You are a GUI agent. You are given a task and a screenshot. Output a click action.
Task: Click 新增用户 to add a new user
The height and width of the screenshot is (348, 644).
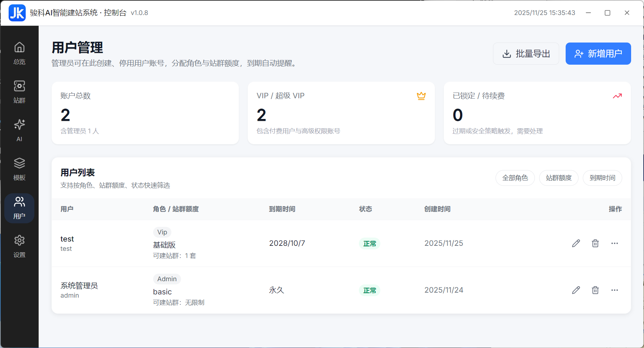(598, 53)
